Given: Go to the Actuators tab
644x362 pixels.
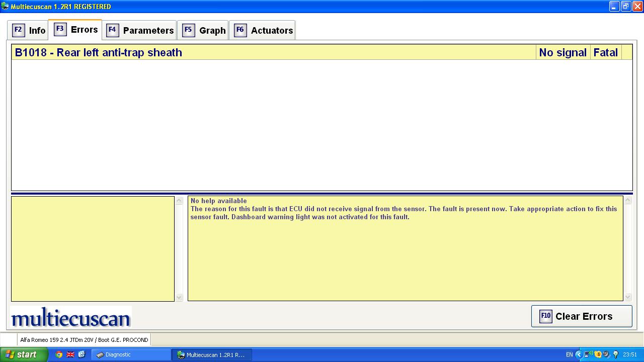Looking at the screenshot, I should point(263,30).
